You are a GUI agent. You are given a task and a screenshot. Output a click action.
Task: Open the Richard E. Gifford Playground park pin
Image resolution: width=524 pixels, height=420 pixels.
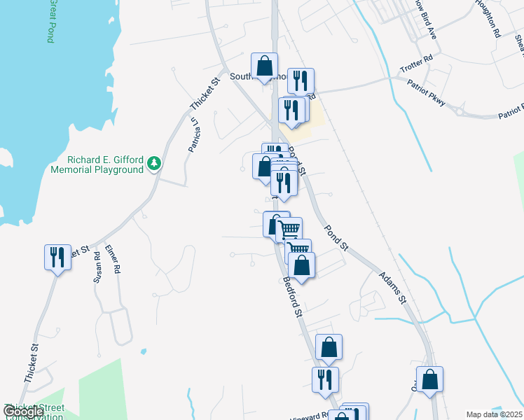(153, 164)
